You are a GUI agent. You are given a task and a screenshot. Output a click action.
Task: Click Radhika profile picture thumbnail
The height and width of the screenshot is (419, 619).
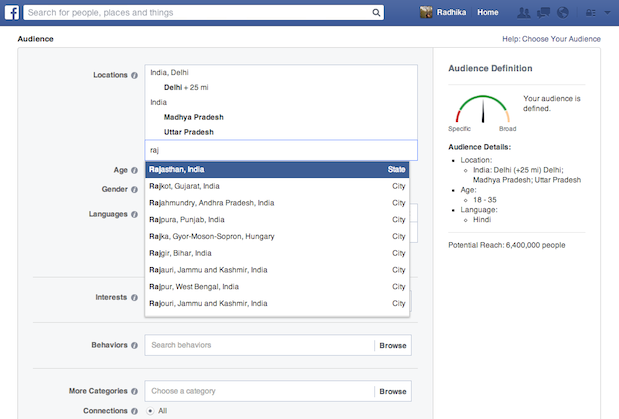point(426,12)
